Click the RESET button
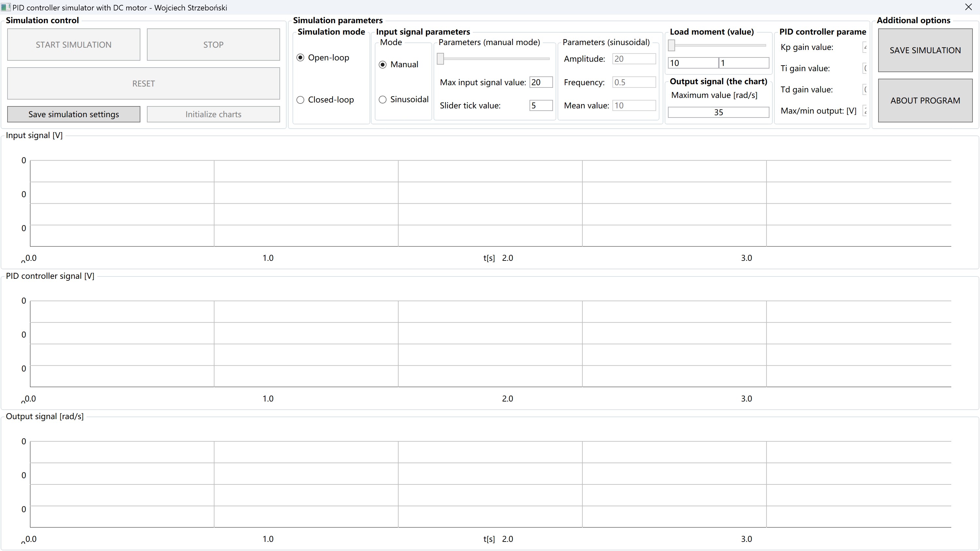The image size is (980, 551). [143, 83]
